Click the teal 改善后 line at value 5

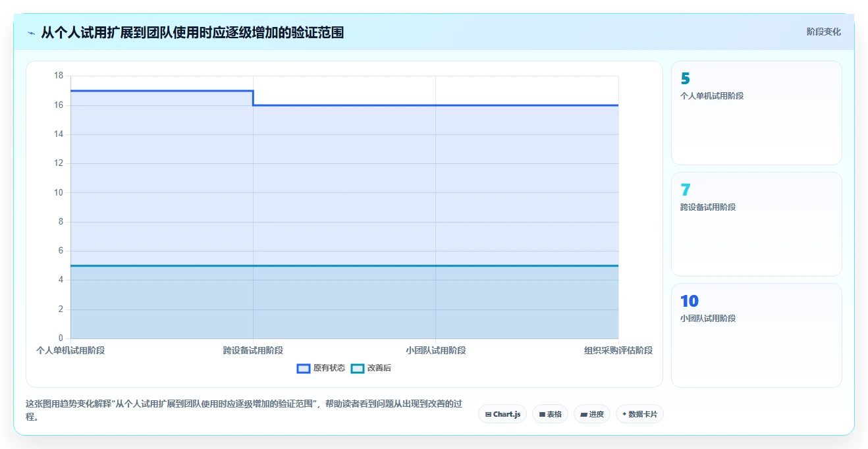click(344, 265)
